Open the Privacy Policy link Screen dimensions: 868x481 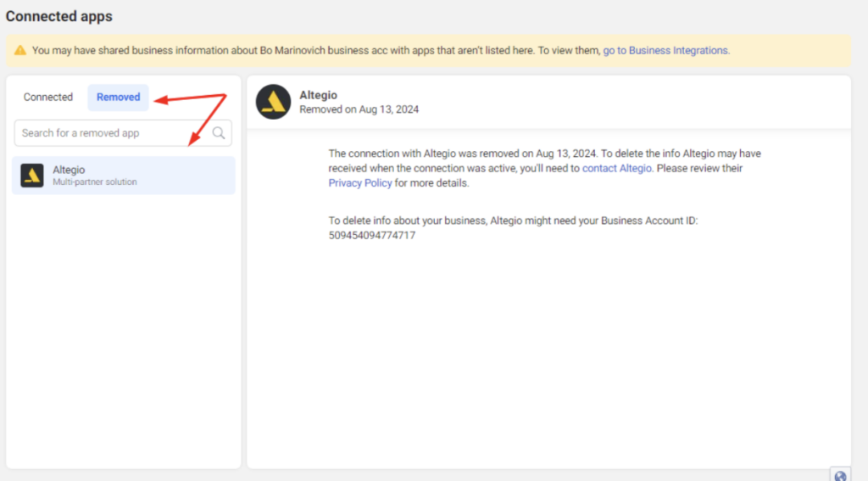[x=360, y=183]
